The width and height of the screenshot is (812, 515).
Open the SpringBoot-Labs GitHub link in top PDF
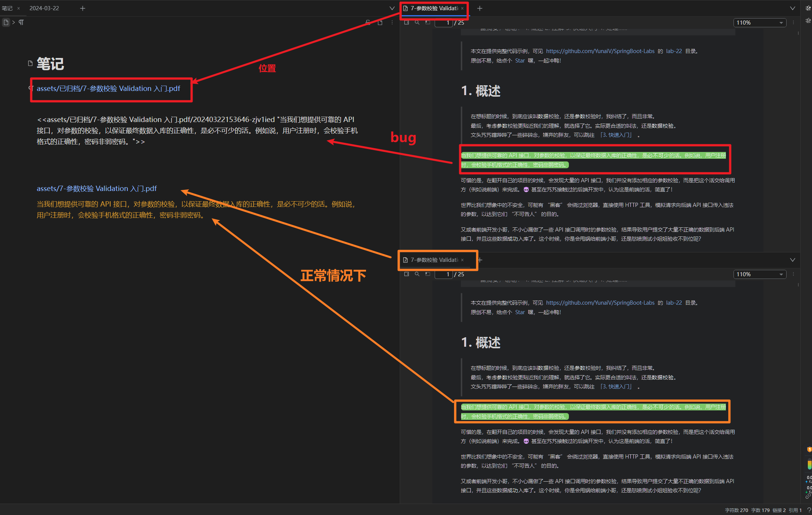tap(600, 51)
